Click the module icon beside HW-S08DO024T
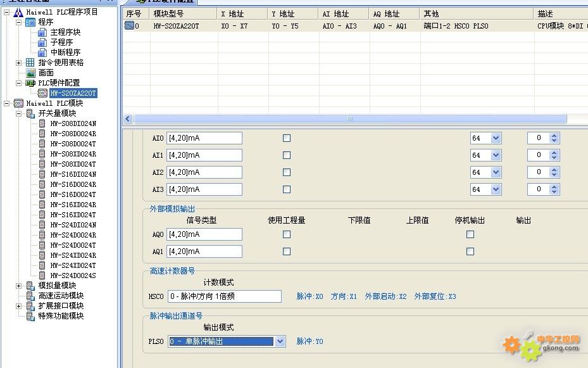 click(x=42, y=144)
